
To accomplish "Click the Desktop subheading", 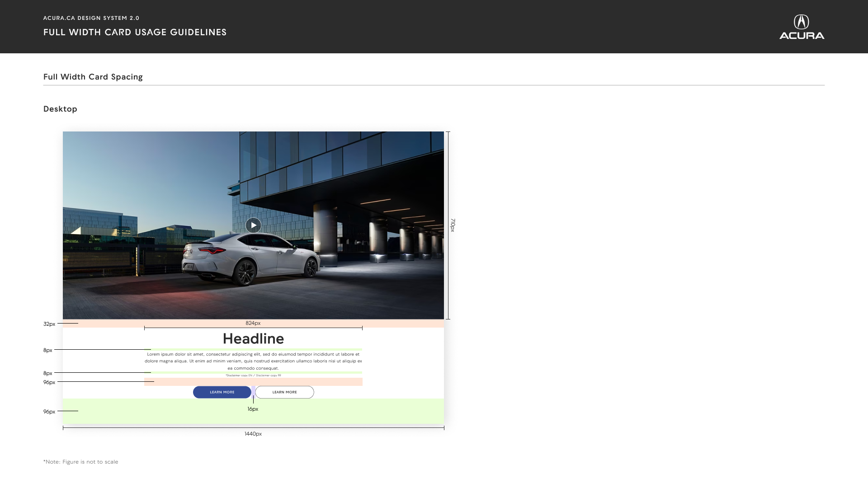I will click(60, 109).
